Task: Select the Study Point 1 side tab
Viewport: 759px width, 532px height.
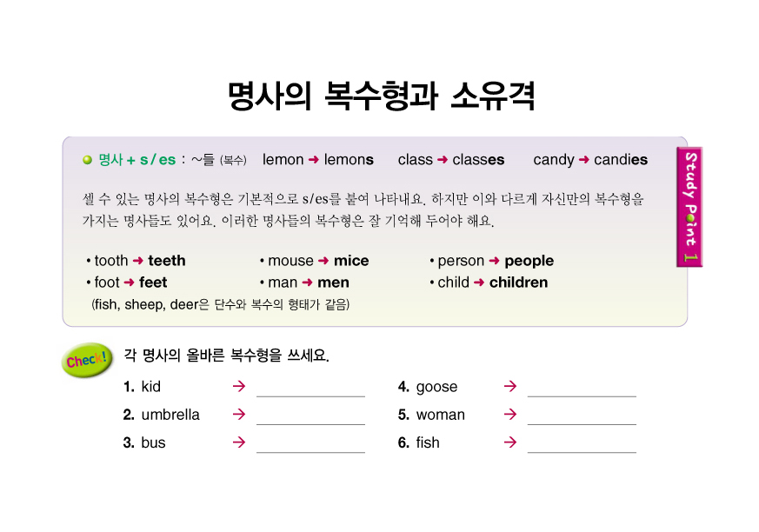Action: click(689, 209)
